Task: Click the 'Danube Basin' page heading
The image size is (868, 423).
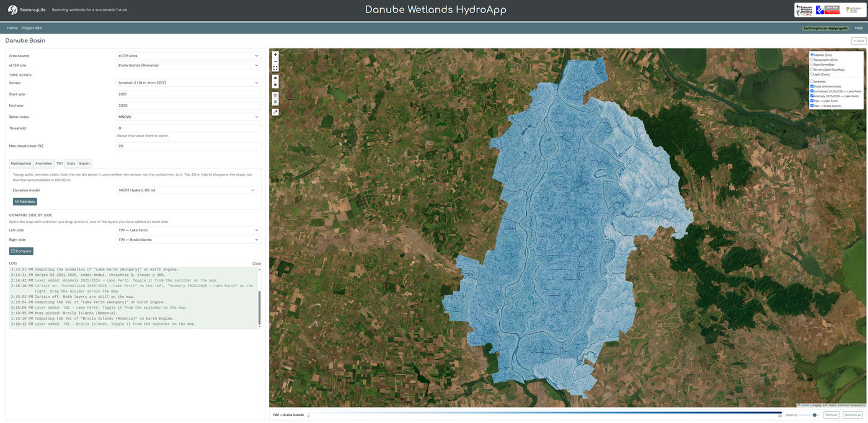Action: (25, 41)
